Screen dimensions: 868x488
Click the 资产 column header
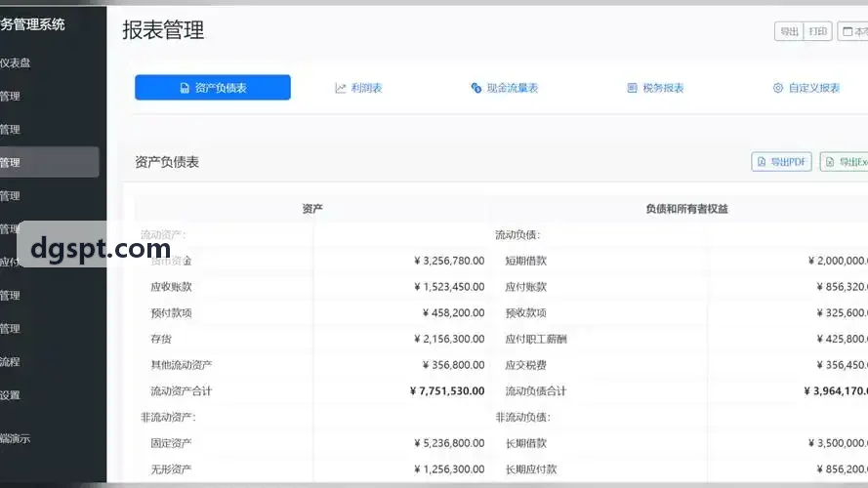312,209
